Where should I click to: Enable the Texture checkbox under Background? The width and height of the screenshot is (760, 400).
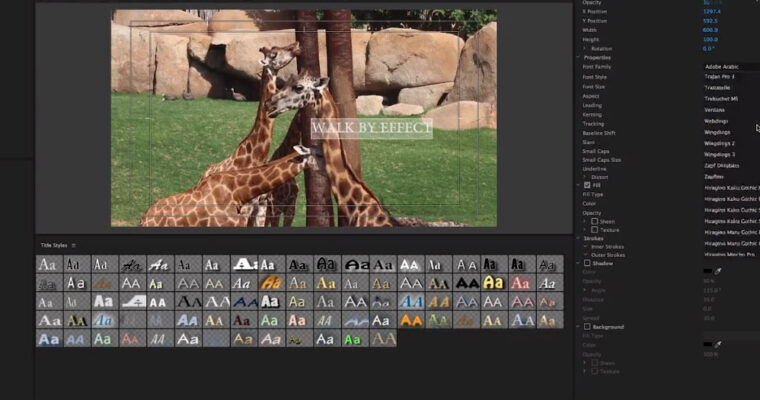point(594,371)
